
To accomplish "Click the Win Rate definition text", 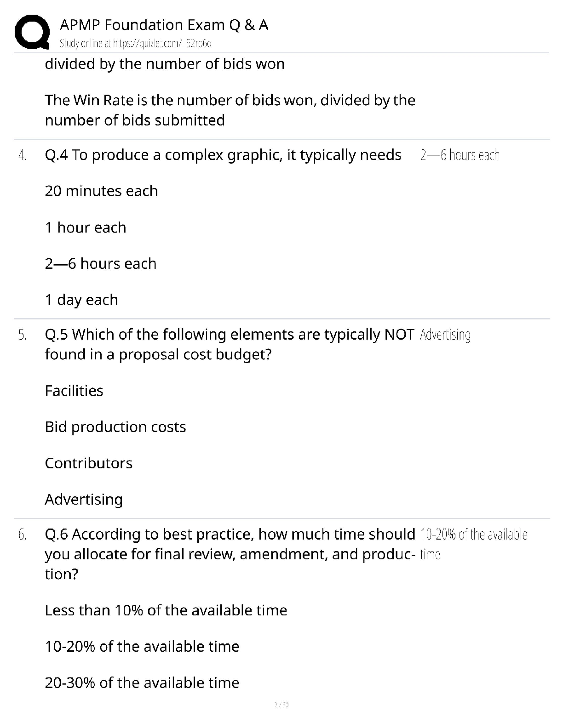I will point(230,110).
